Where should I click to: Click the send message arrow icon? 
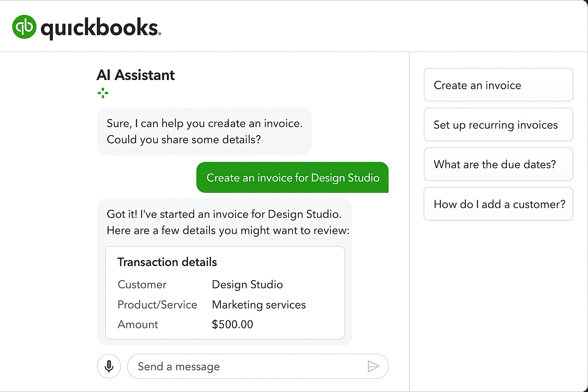pos(374,366)
